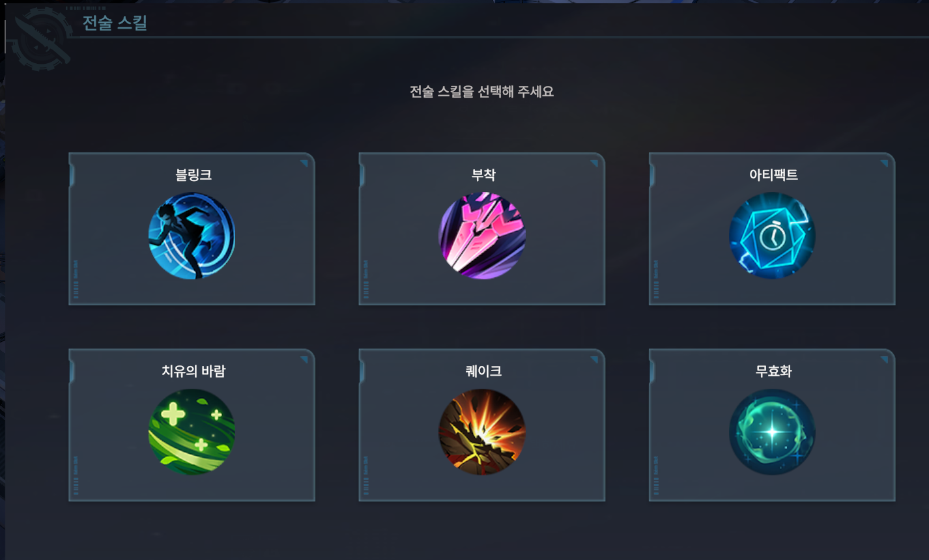Click corner triangle on 치유의 바람 card
929x560 pixels.
point(304,359)
